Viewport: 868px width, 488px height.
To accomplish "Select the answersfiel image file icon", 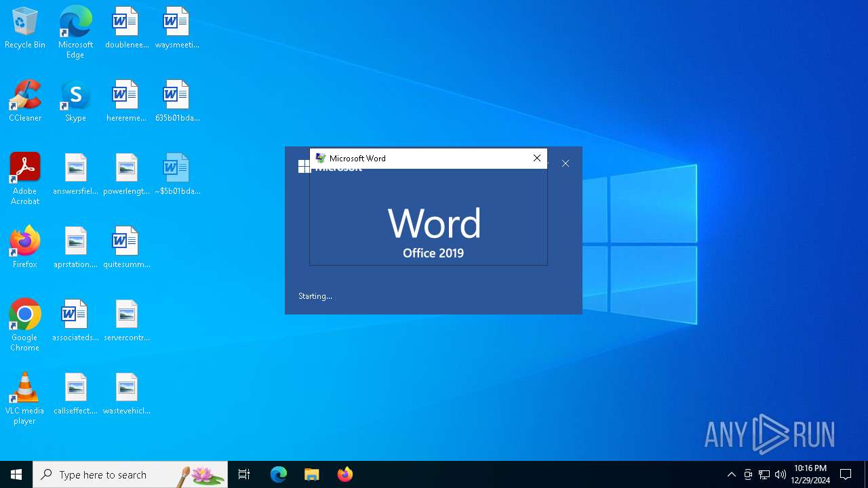I will tap(75, 174).
